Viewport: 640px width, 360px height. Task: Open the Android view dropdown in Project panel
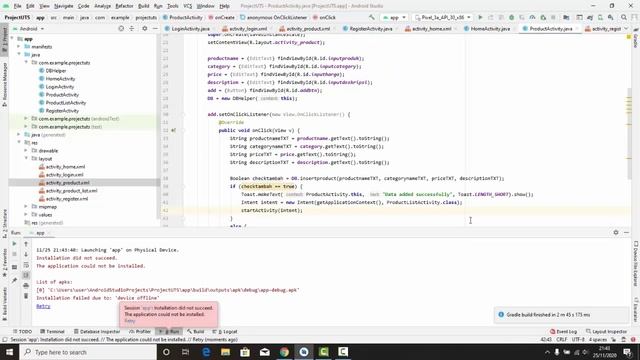(29, 29)
